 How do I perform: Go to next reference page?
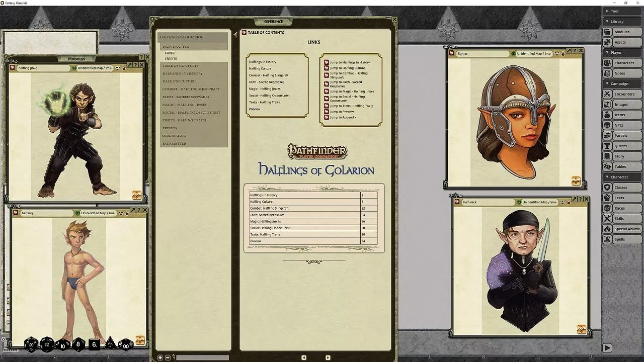click(x=328, y=357)
